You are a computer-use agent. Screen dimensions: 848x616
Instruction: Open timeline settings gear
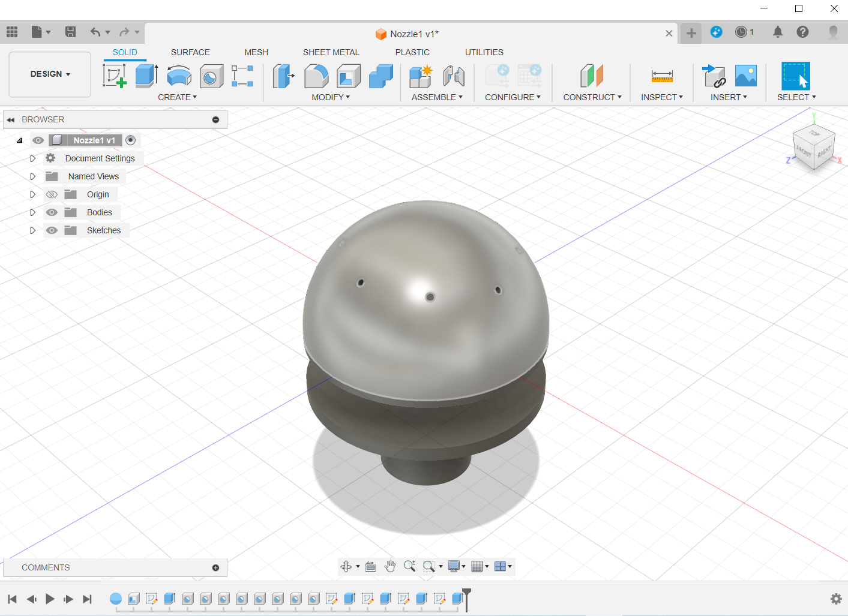(x=835, y=599)
